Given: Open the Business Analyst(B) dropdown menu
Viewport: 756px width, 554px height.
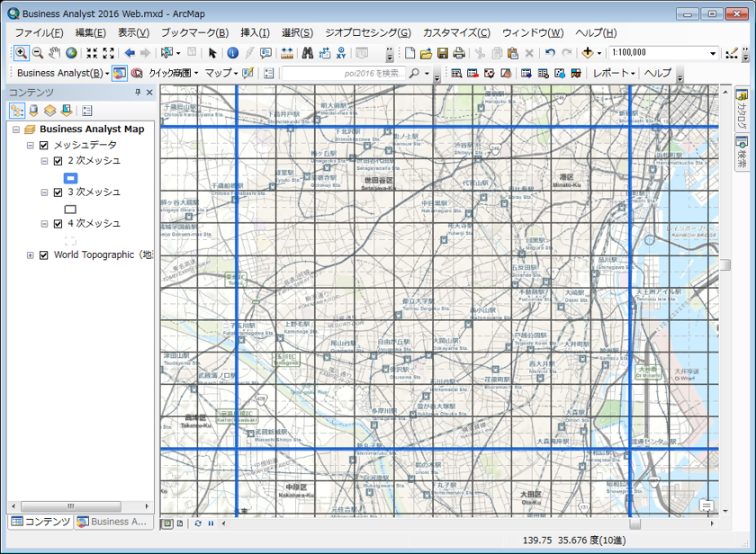Looking at the screenshot, I should (x=63, y=73).
